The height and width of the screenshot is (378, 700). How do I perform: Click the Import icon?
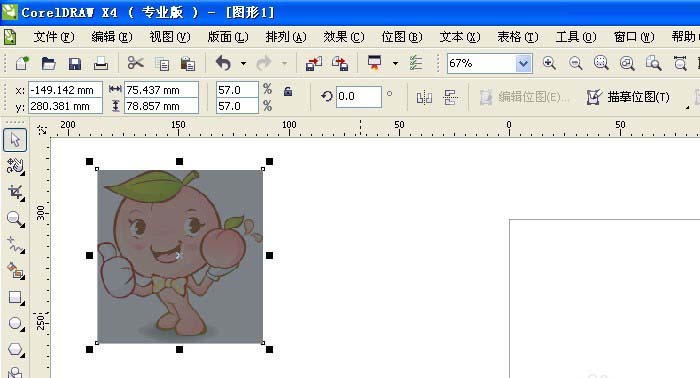tap(314, 64)
